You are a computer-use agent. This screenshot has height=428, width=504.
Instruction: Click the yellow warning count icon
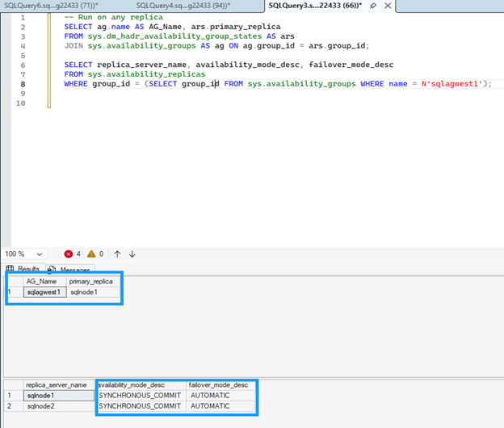pyautogui.click(x=91, y=254)
